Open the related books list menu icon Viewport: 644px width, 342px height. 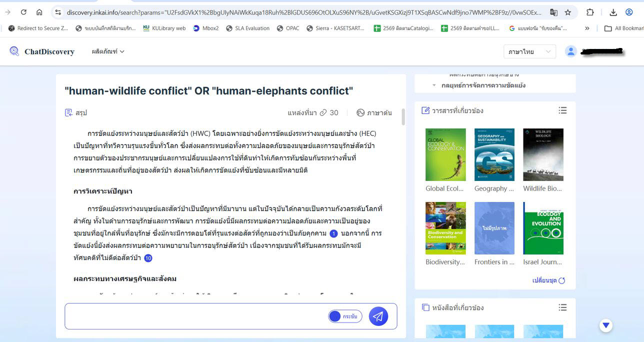click(x=562, y=307)
